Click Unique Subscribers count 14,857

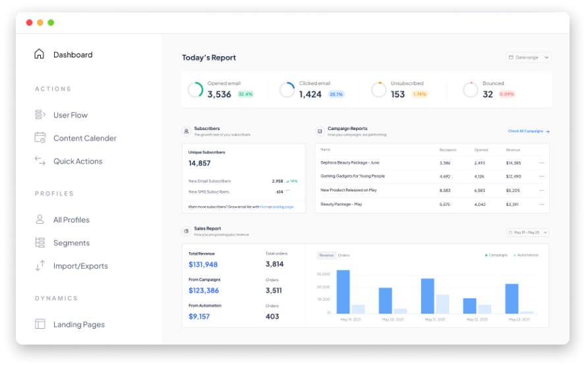(200, 163)
